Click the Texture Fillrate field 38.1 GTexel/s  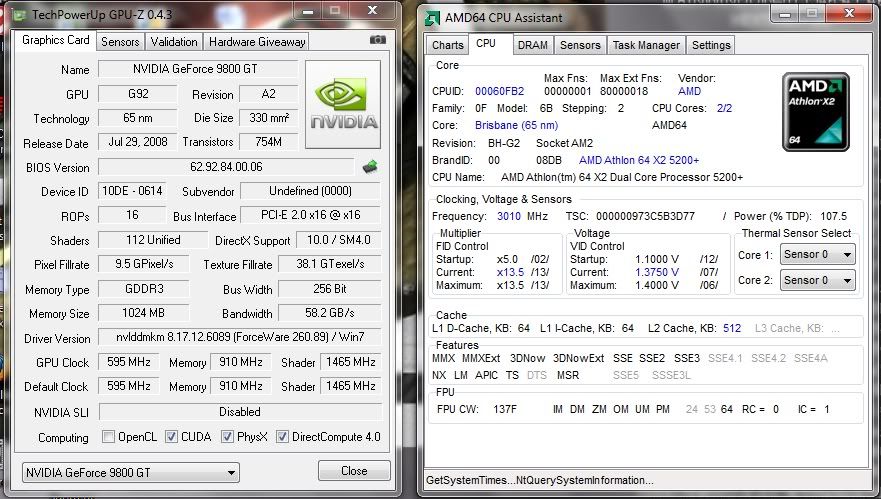330,264
